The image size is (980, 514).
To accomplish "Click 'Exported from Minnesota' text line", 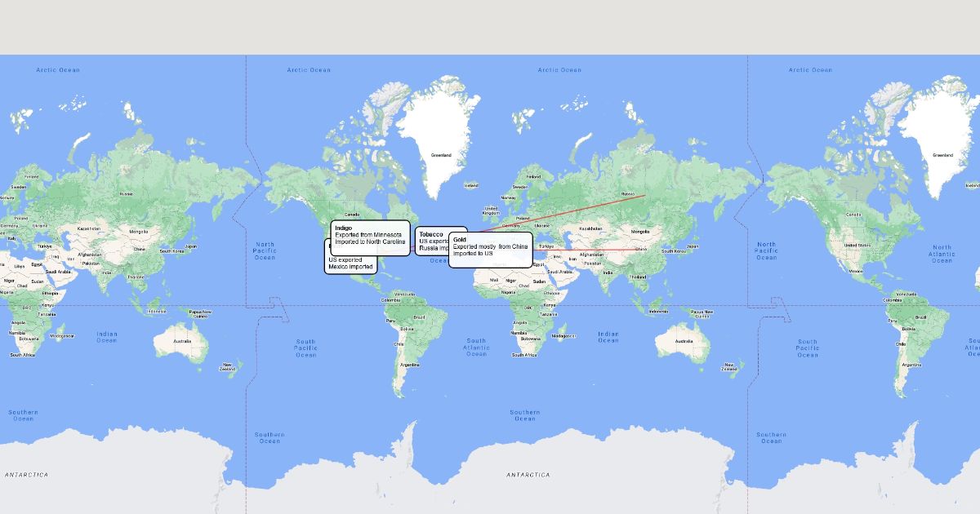I will point(368,235).
